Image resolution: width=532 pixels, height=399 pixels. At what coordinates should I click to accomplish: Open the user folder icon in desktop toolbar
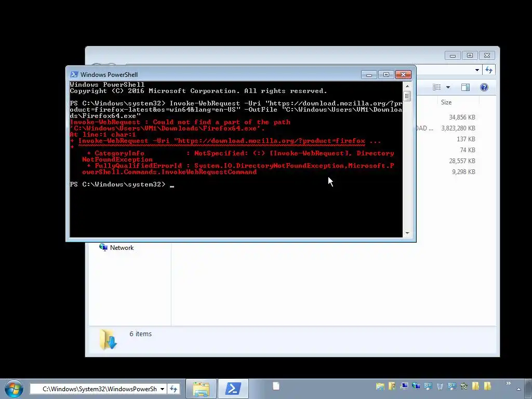(x=392, y=386)
